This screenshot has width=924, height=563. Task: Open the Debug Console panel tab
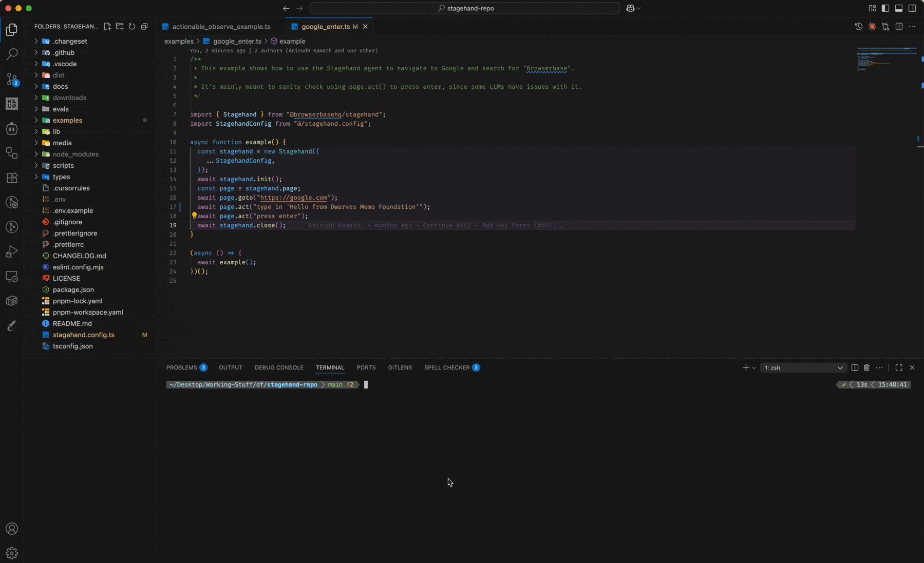279,367
